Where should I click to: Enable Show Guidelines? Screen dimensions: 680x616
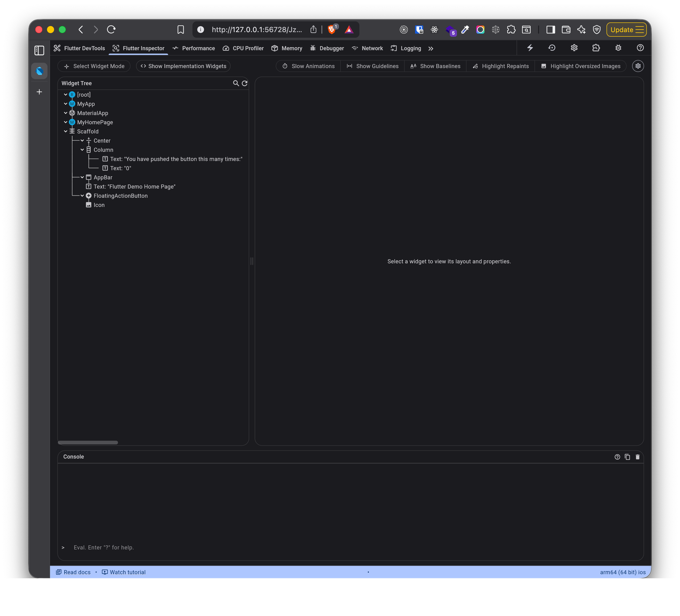[x=372, y=66]
